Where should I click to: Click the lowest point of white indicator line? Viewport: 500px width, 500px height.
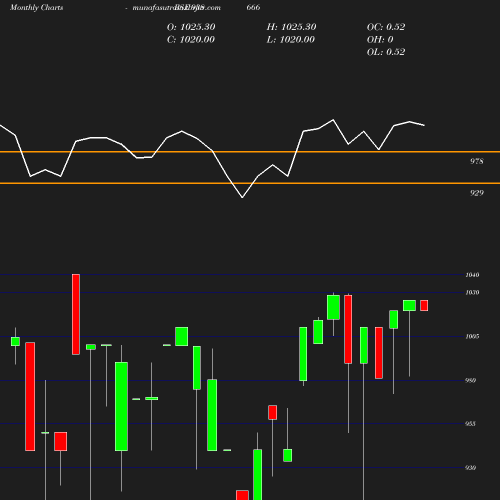pos(242,197)
